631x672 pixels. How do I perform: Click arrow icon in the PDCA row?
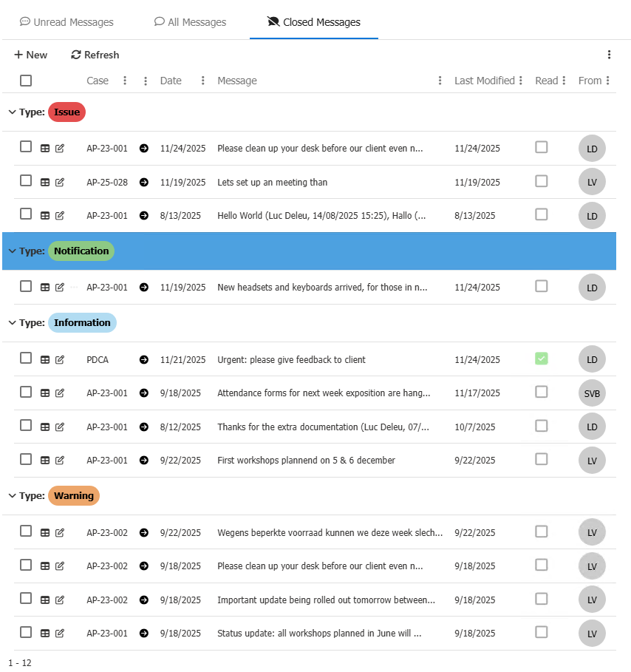(x=144, y=359)
